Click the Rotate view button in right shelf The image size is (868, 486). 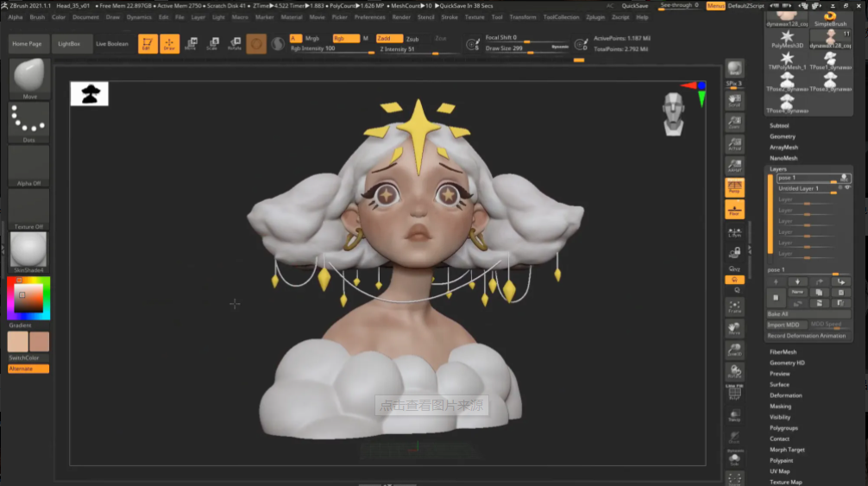(734, 371)
